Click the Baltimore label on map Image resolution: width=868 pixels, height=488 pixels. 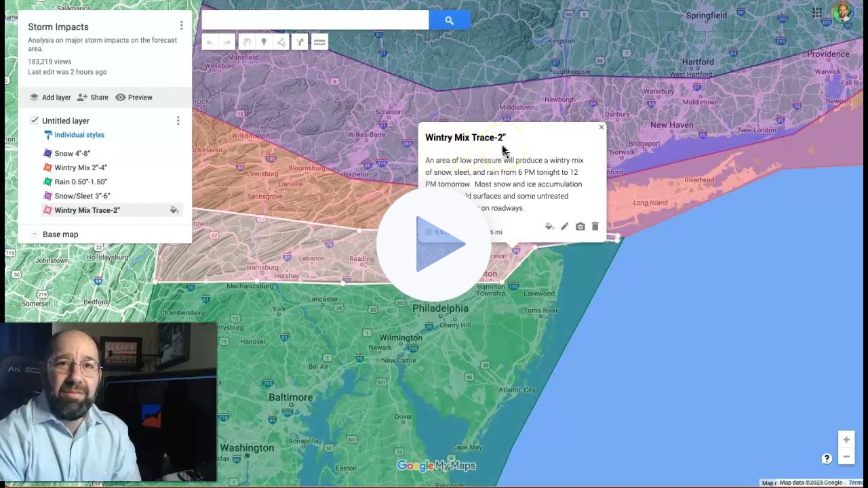pyautogui.click(x=291, y=397)
